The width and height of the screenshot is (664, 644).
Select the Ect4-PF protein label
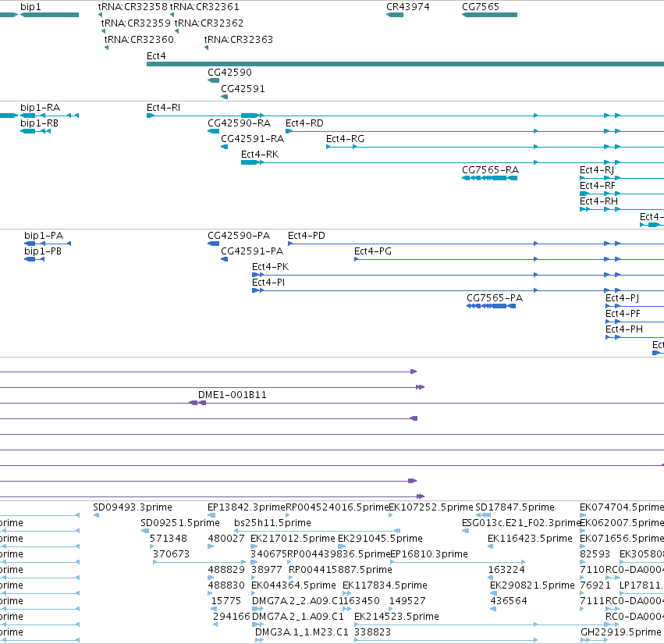(x=623, y=314)
